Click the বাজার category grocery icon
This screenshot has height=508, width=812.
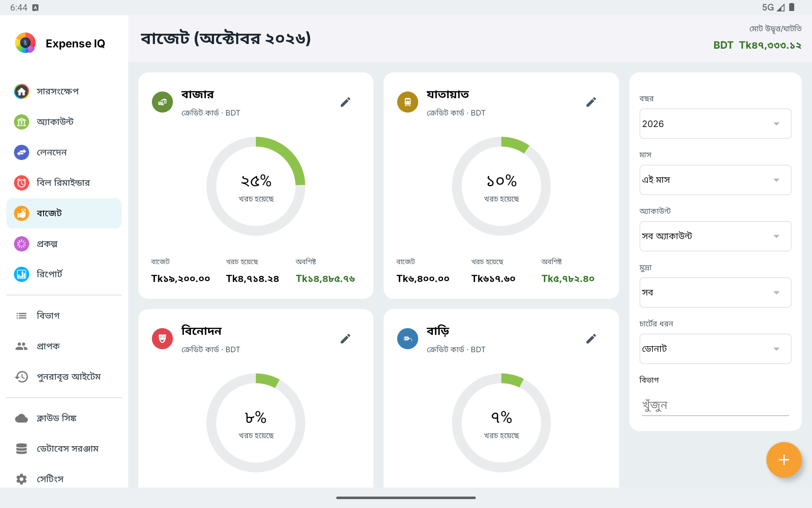pos(162,102)
